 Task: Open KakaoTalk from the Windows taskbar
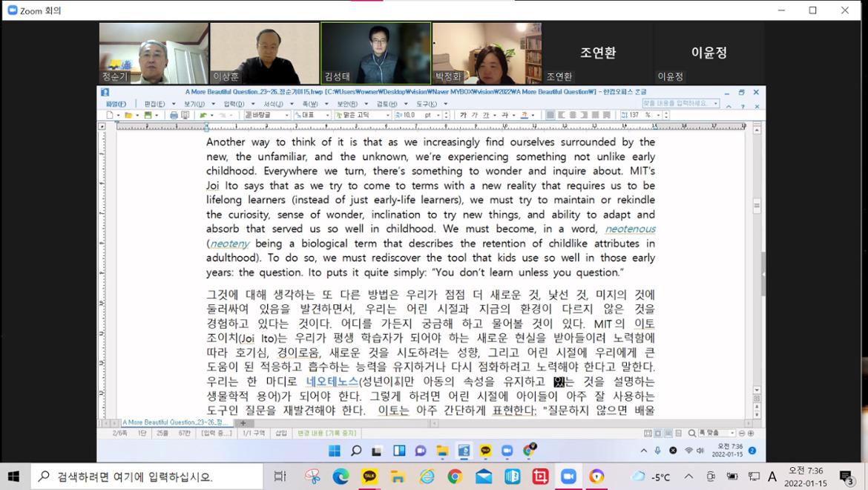pyautogui.click(x=369, y=477)
